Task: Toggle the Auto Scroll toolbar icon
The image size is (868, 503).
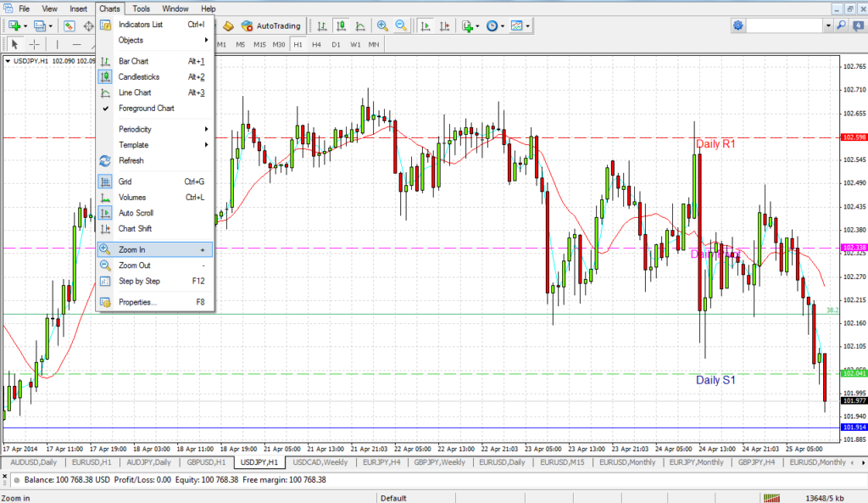Action: 426,25
